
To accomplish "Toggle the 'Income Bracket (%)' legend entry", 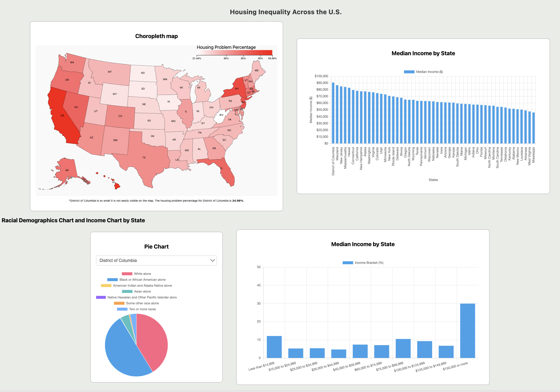I will pyautogui.click(x=362, y=262).
